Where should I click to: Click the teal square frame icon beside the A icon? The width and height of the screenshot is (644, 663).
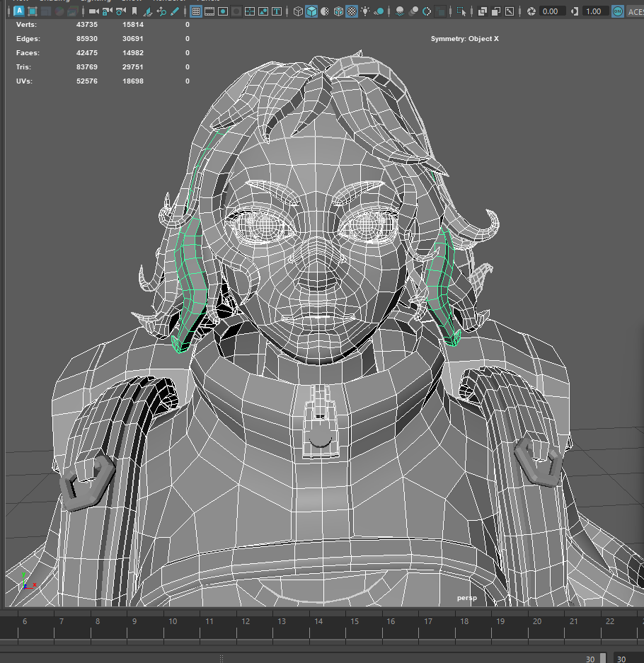point(33,11)
